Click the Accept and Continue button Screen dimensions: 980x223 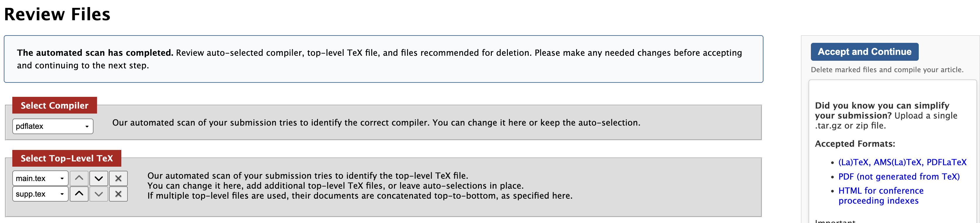pos(864,51)
